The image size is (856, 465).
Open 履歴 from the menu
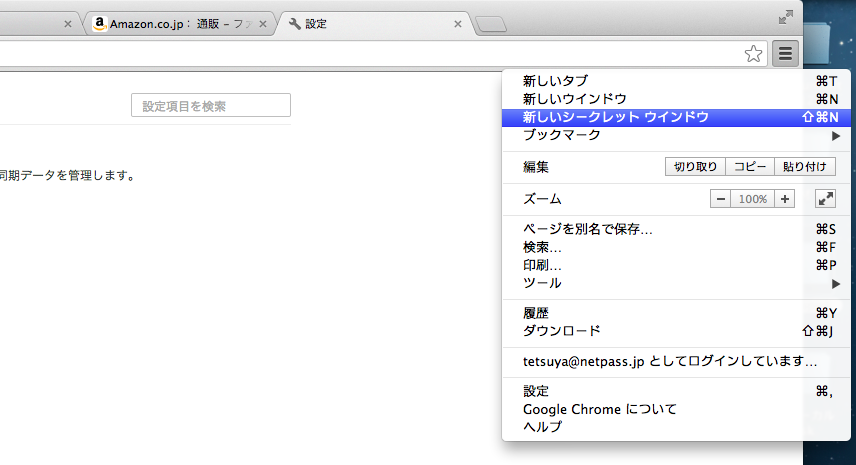[x=676, y=313]
